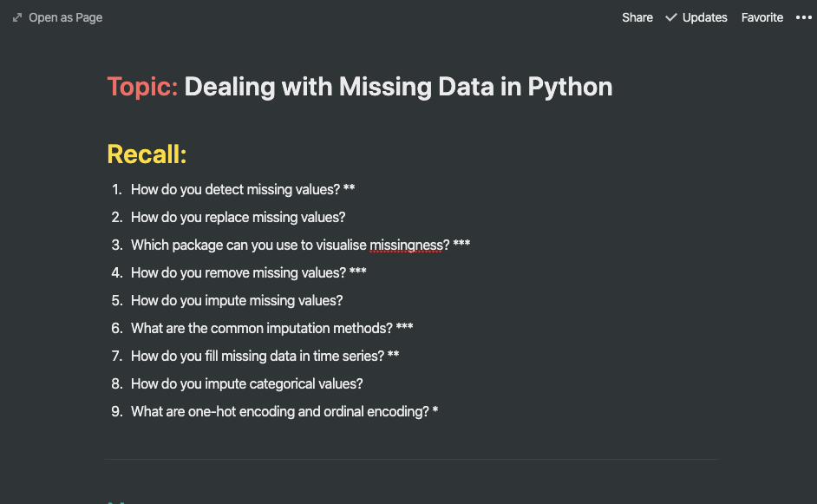Click the red-underlined word 'missingness'
The image size is (817, 504).
(406, 245)
